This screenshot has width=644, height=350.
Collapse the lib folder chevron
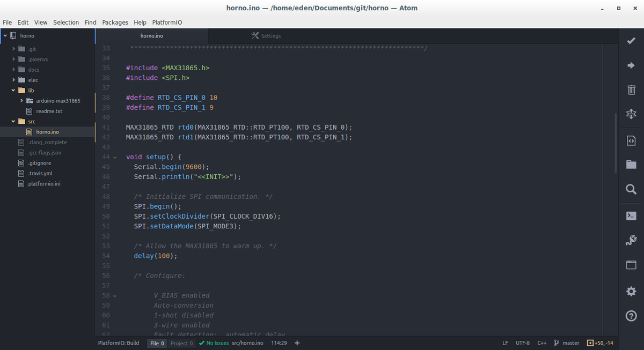13,91
